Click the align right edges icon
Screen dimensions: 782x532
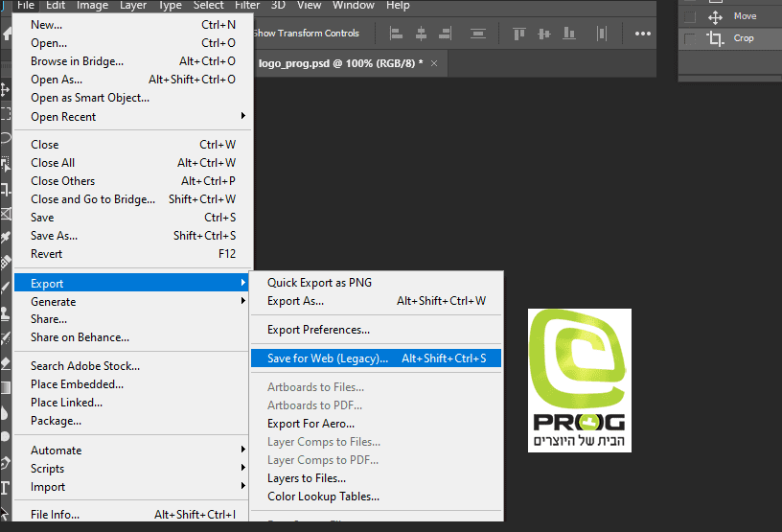coord(446,34)
